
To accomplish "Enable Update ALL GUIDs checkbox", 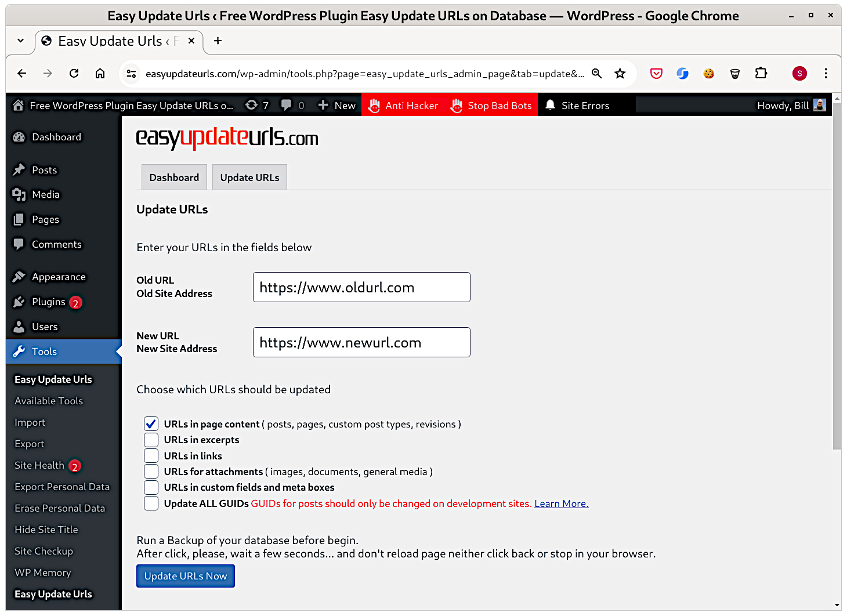I will tap(151, 503).
